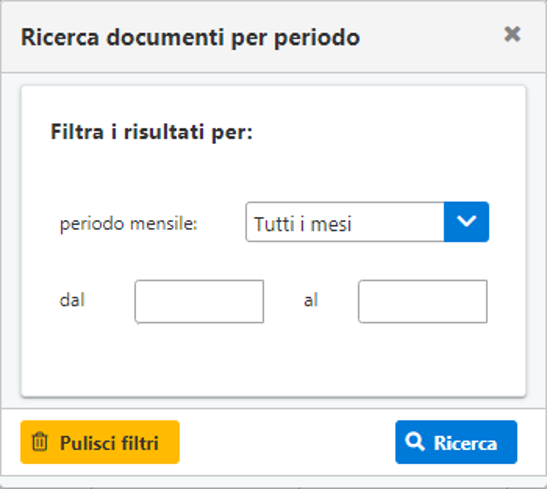Click empty area of white filter panel
The image size is (547, 489).
click(274, 359)
